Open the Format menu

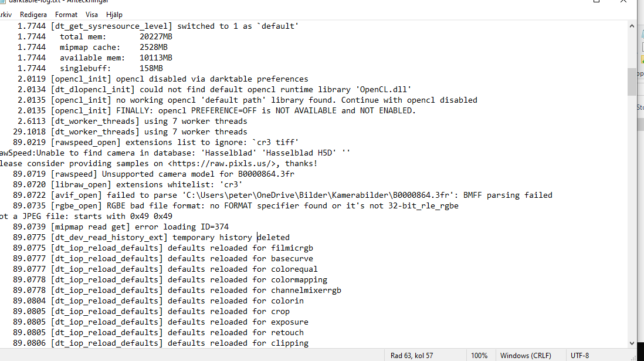(x=66, y=15)
